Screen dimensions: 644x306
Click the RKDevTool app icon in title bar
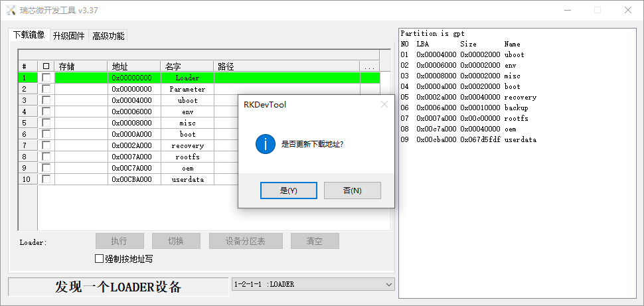(11, 10)
